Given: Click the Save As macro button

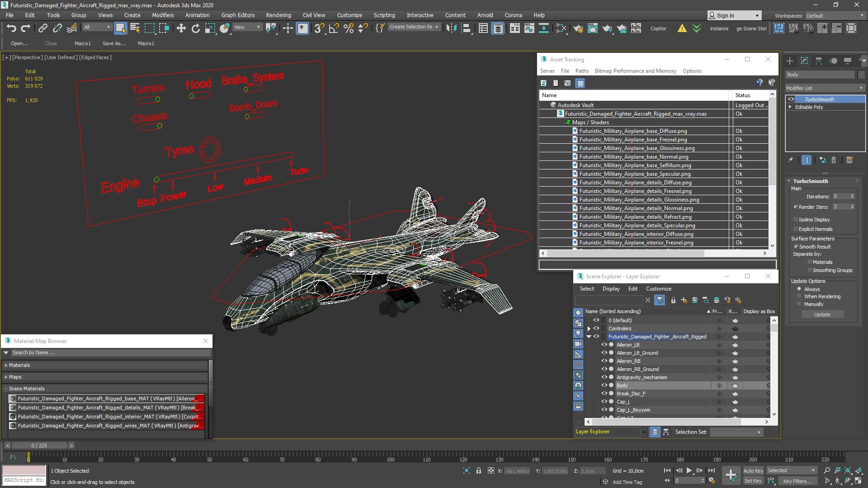Looking at the screenshot, I should (114, 43).
